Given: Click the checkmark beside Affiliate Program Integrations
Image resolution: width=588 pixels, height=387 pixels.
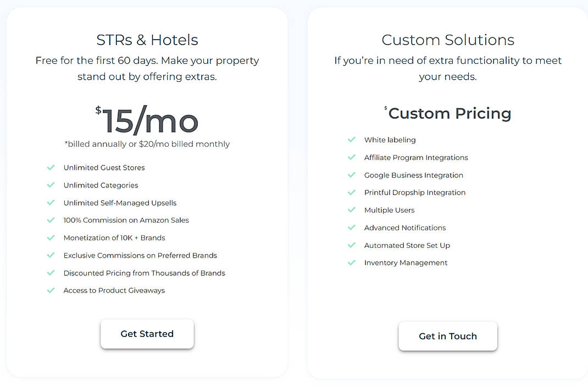Looking at the screenshot, I should pyautogui.click(x=352, y=158).
